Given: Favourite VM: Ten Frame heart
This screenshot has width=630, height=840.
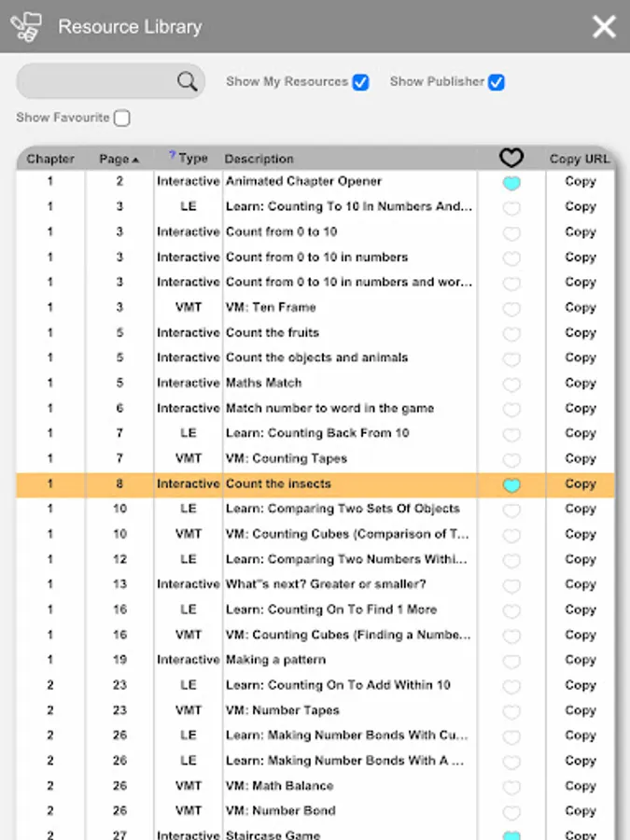Looking at the screenshot, I should (x=511, y=309).
